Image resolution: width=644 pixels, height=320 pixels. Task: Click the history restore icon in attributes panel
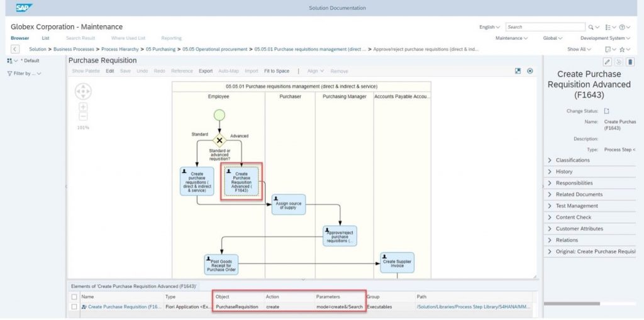[619, 62]
